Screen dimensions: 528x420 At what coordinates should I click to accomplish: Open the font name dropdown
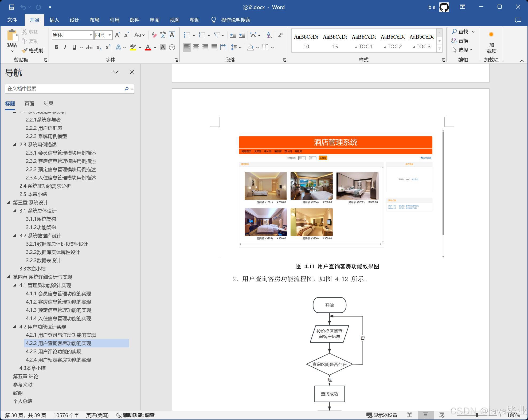pos(91,35)
